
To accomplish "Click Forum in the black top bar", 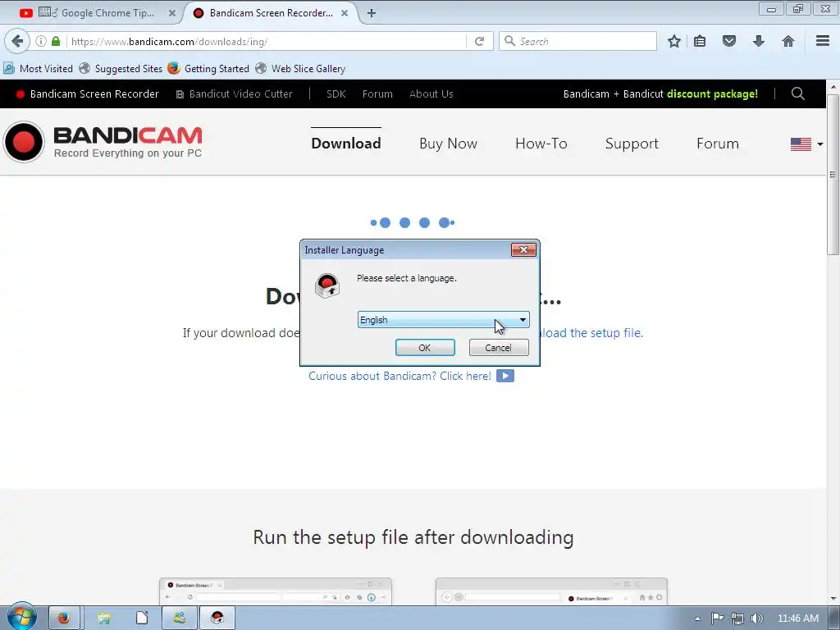I will click(377, 94).
